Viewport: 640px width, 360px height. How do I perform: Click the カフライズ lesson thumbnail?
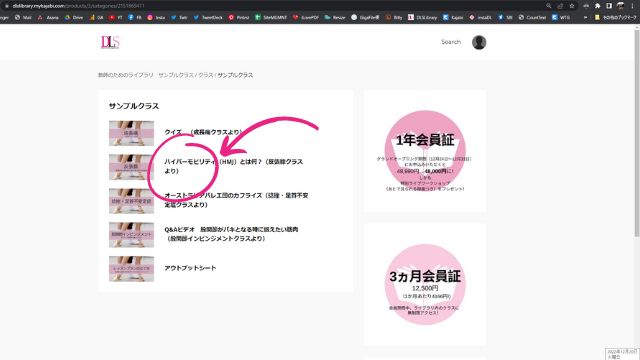coord(131,201)
